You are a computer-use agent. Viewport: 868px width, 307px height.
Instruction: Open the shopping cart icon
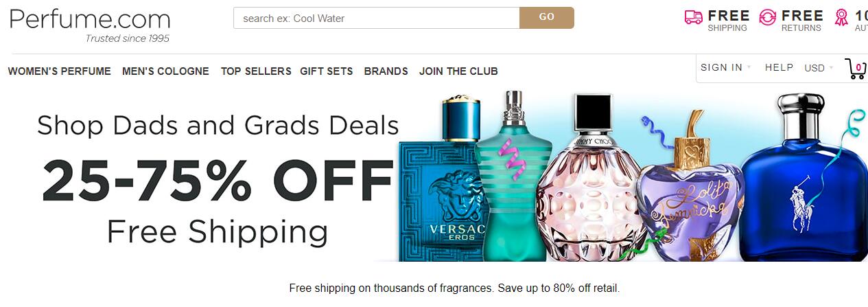point(856,69)
